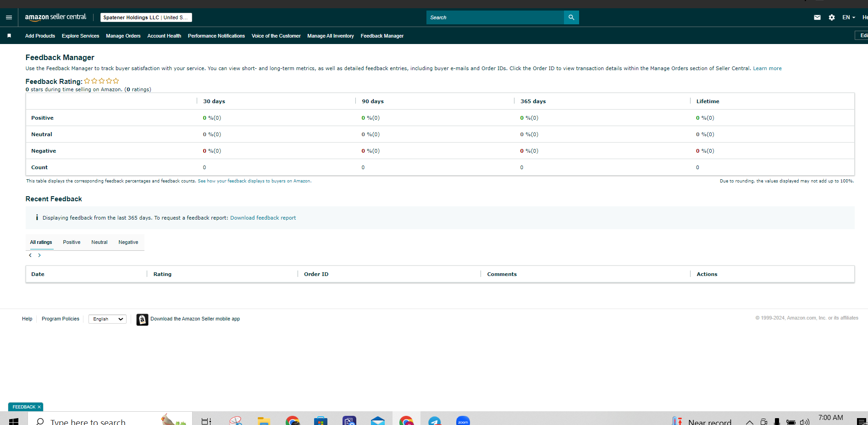The width and height of the screenshot is (868, 425).
Task: Click Download the Amazon Seller mobile app
Action: coord(195,319)
